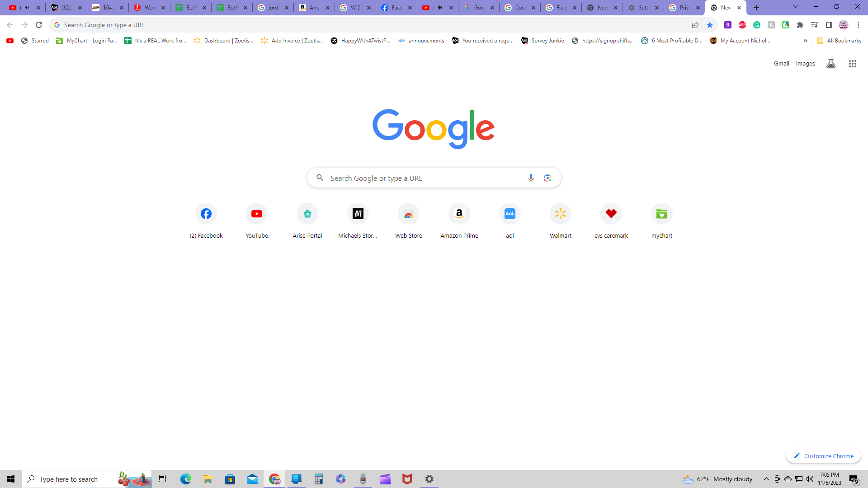This screenshot has width=868, height=488.
Task: Open the Starred bookmark
Action: (35, 41)
